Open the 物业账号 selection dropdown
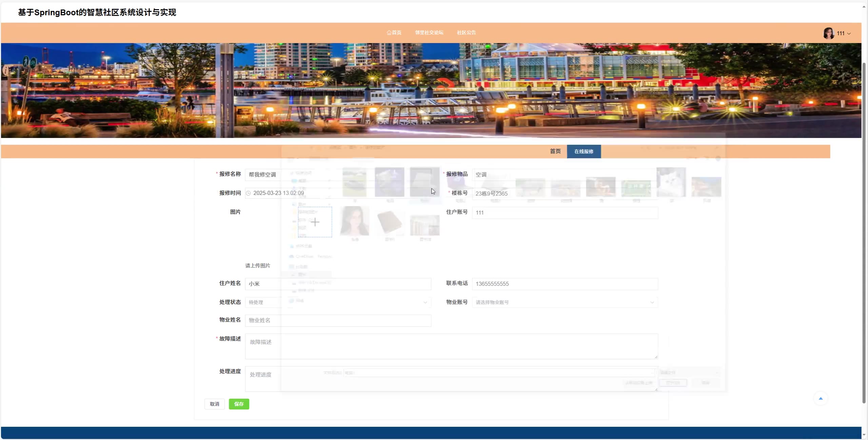 tap(565, 302)
